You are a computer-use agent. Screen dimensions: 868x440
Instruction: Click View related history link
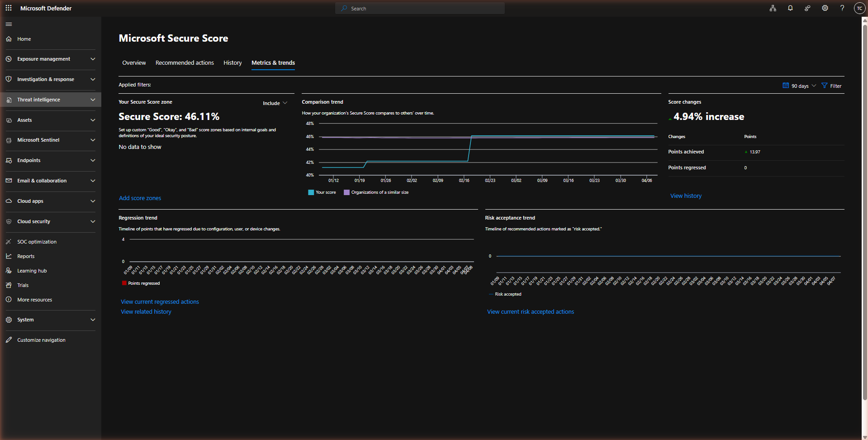(x=146, y=312)
